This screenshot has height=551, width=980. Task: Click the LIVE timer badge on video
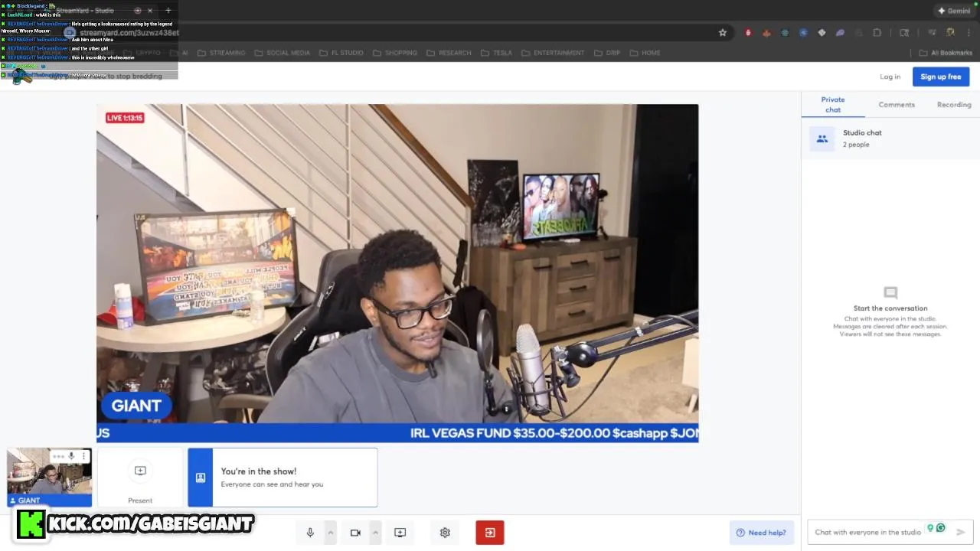[125, 118]
